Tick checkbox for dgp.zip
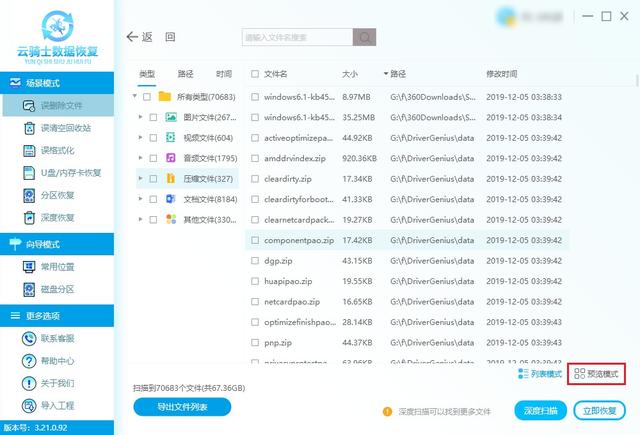This screenshot has height=435, width=640. click(x=255, y=261)
